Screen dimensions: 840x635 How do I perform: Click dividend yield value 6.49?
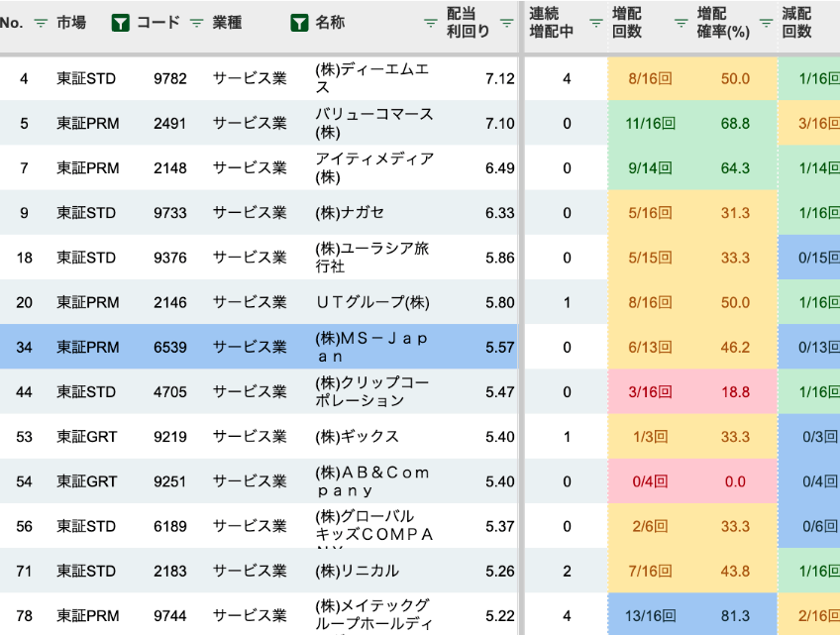(x=500, y=168)
